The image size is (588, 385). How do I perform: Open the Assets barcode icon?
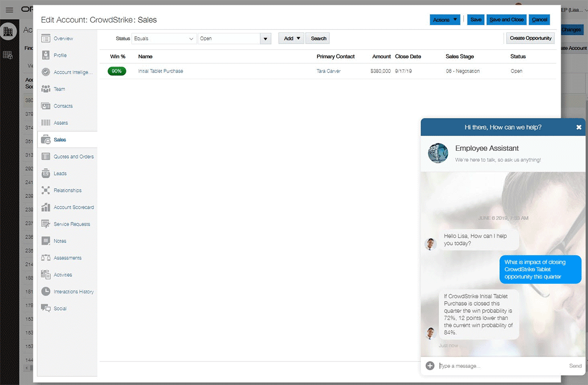tap(46, 123)
